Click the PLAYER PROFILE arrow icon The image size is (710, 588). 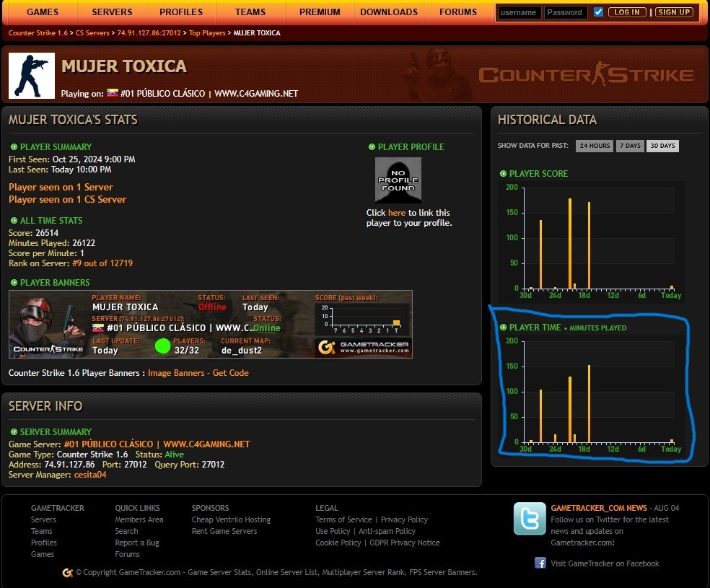pyautogui.click(x=372, y=147)
